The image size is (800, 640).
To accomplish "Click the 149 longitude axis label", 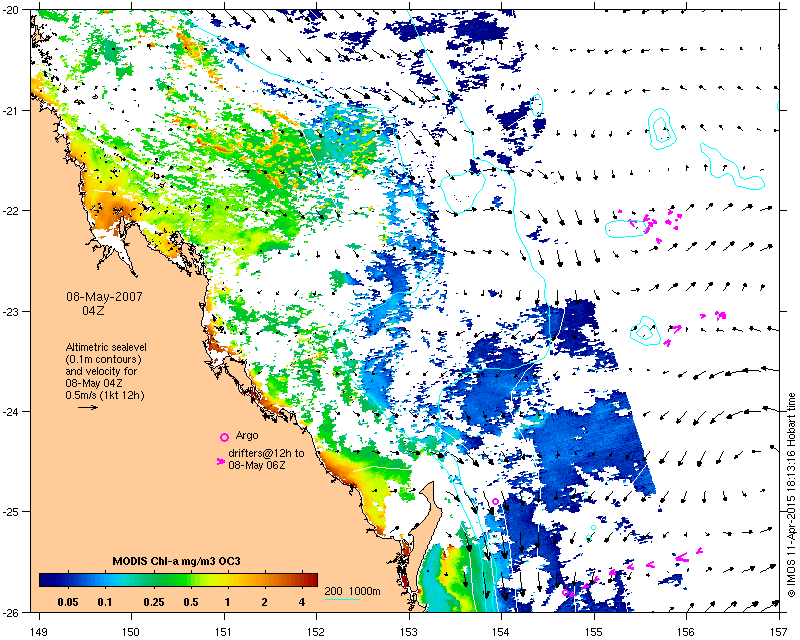I will point(39,632).
